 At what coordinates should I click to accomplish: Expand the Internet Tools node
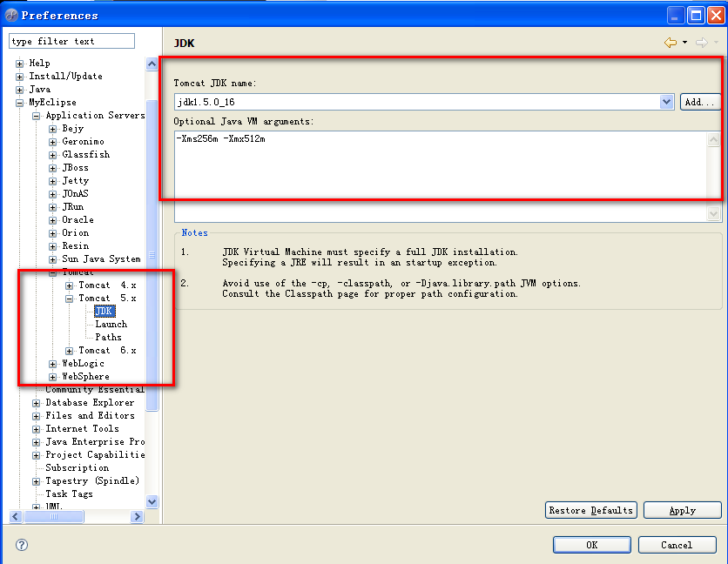(37, 429)
